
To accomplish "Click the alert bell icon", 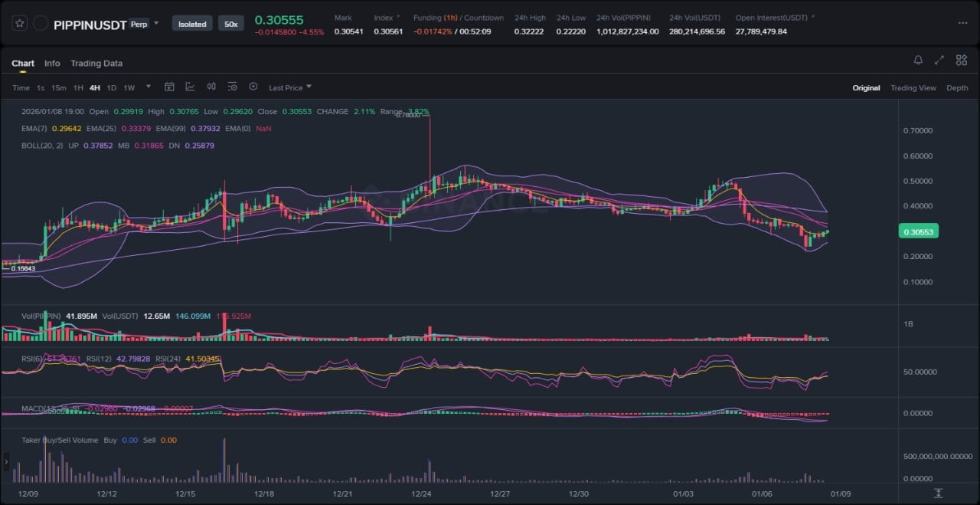I will coord(918,60).
